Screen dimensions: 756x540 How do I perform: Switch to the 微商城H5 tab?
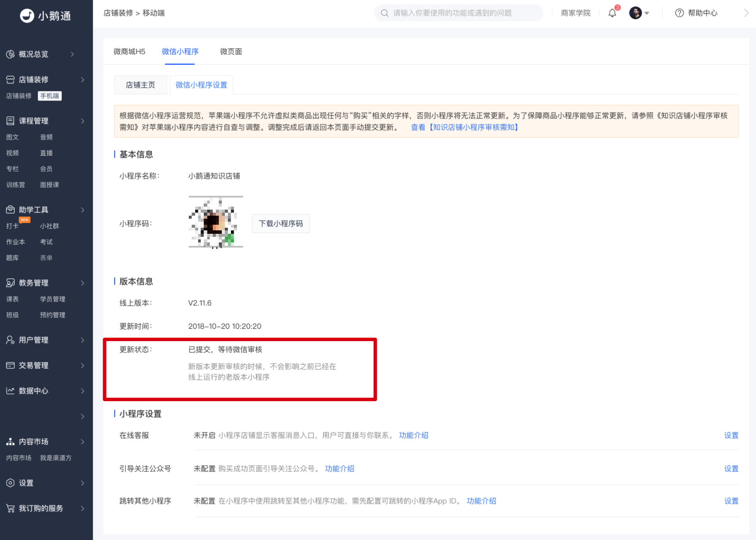pos(129,51)
